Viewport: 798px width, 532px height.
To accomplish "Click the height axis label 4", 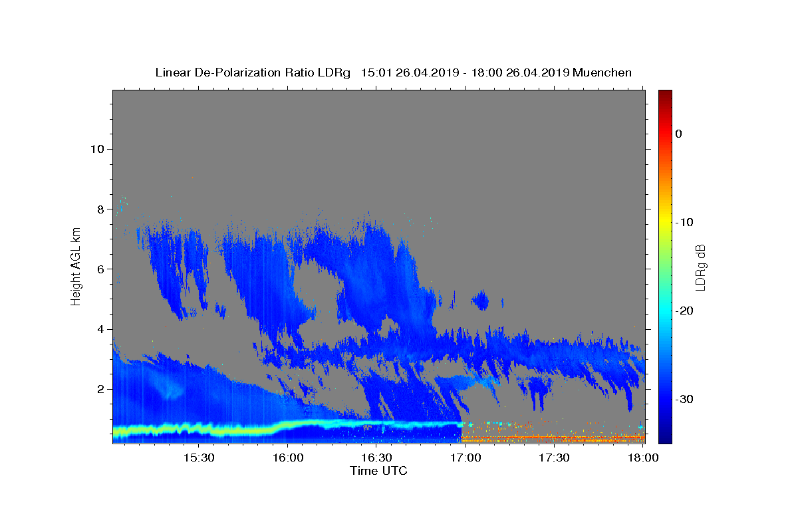I will coord(100,329).
